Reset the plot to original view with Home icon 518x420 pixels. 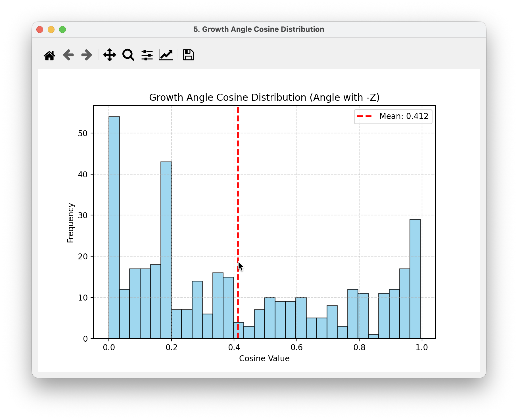coord(49,55)
